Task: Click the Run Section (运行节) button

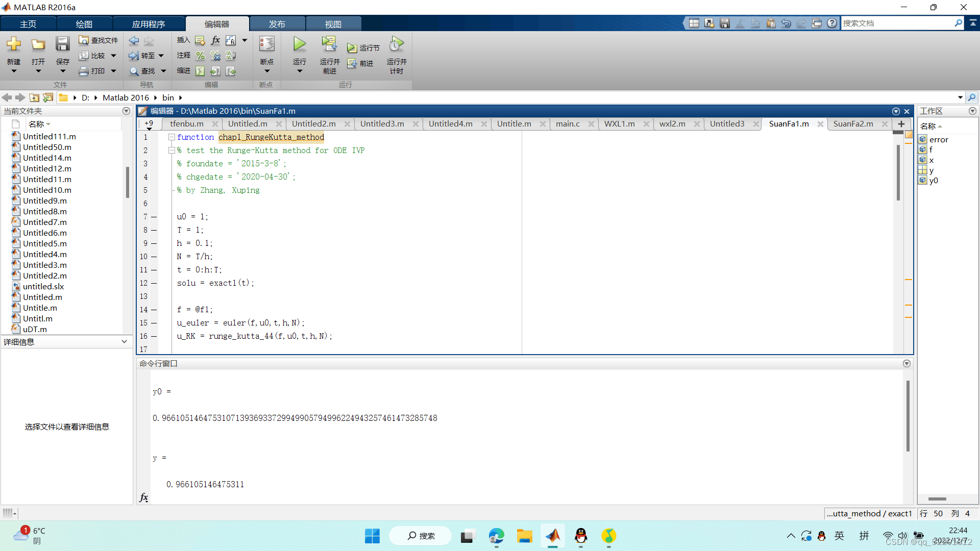Action: click(x=363, y=48)
